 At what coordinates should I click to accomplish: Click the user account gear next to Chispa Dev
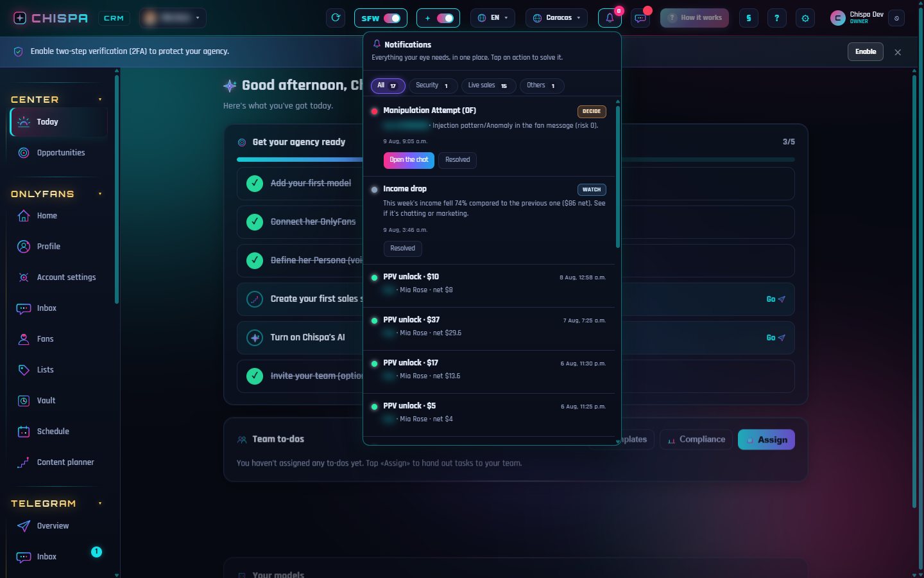click(896, 18)
